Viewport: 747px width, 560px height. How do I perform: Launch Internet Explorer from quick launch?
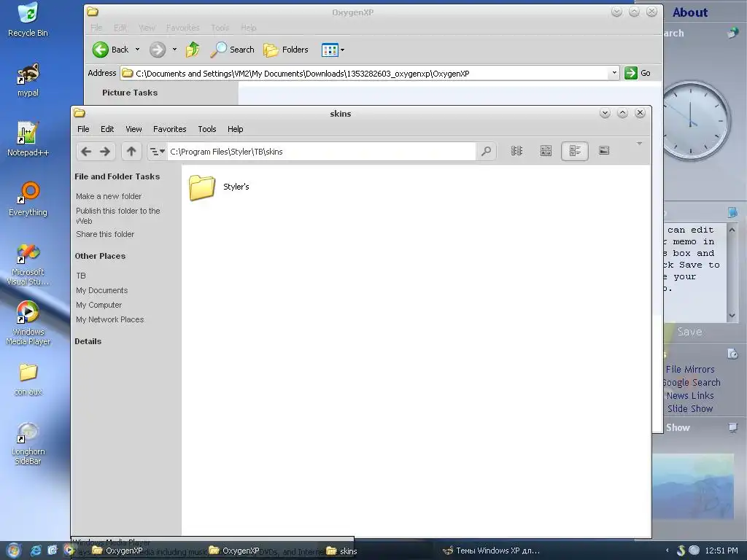(x=36, y=551)
